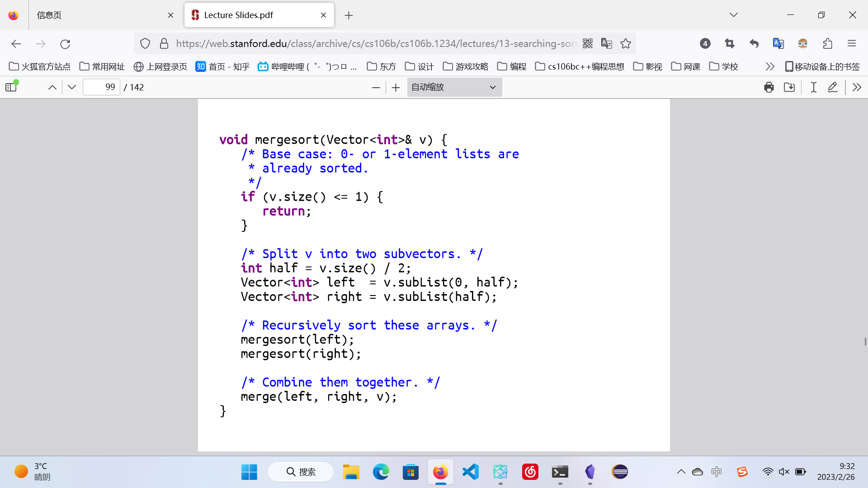Open the clock showing 9:32

tap(836, 472)
